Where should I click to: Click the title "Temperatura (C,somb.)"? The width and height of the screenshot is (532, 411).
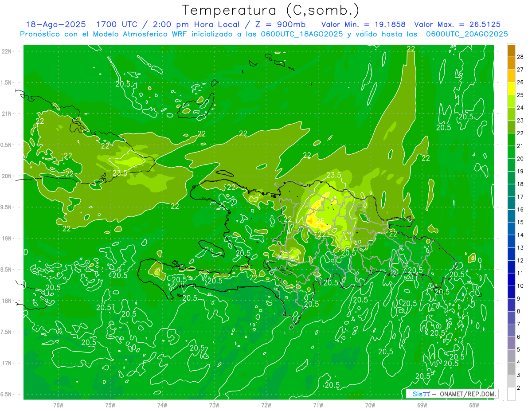pyautogui.click(x=271, y=10)
